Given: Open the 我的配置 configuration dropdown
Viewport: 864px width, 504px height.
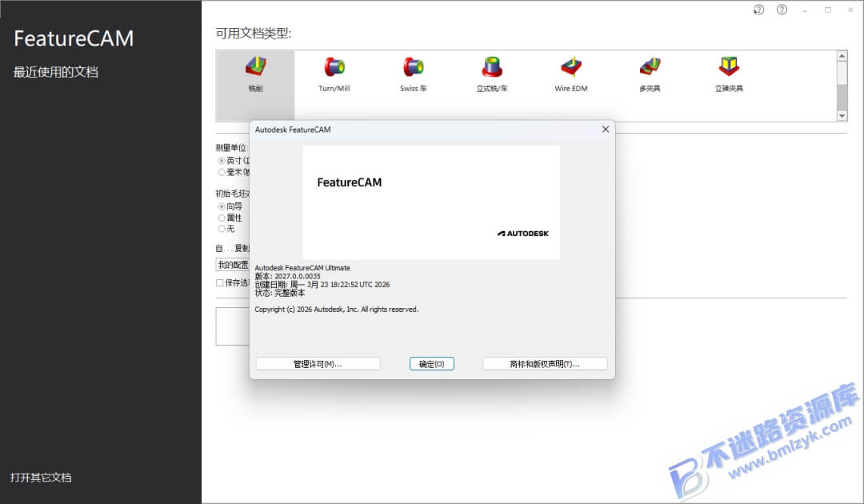Looking at the screenshot, I should pos(233,265).
